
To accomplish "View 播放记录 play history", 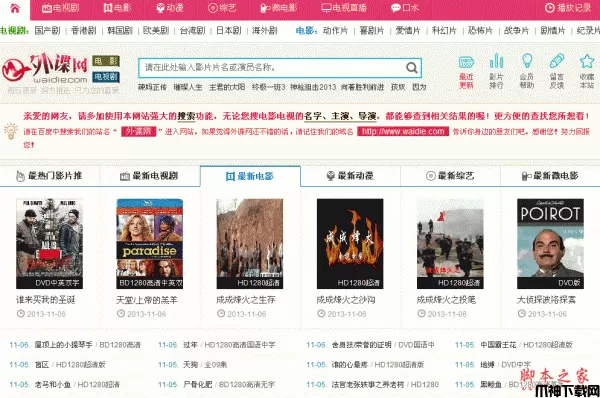I will click(x=568, y=8).
